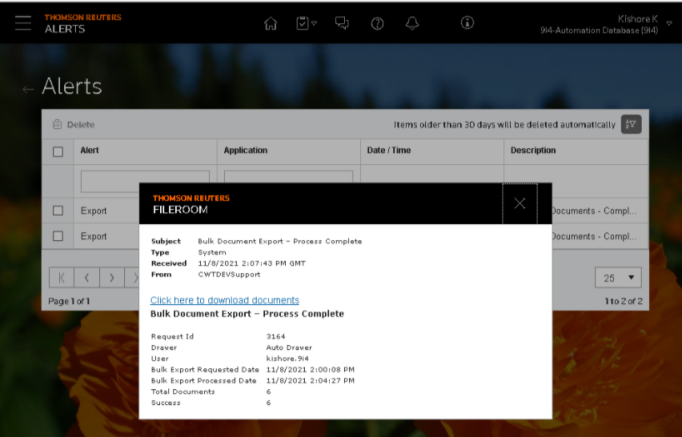Open the information icon
The image size is (682, 437).
click(x=467, y=23)
